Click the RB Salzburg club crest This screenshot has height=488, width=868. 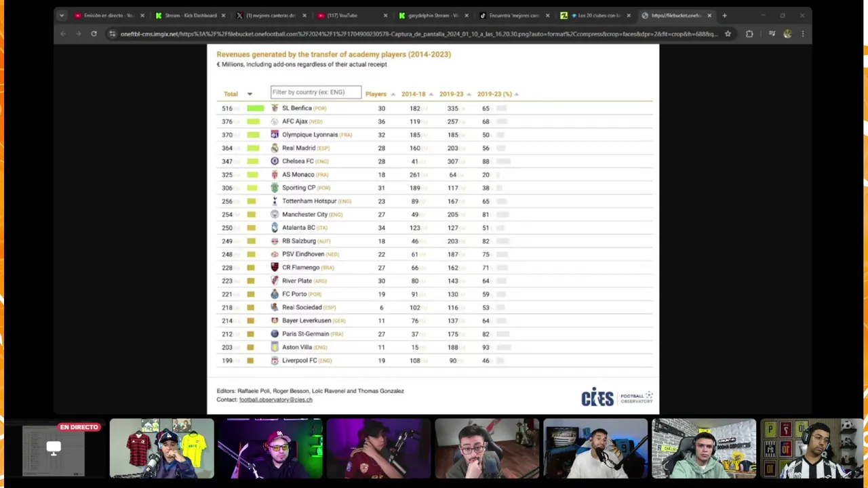tap(275, 241)
